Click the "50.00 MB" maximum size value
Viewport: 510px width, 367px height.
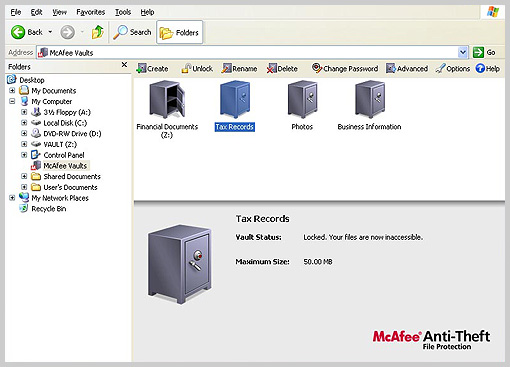click(318, 262)
